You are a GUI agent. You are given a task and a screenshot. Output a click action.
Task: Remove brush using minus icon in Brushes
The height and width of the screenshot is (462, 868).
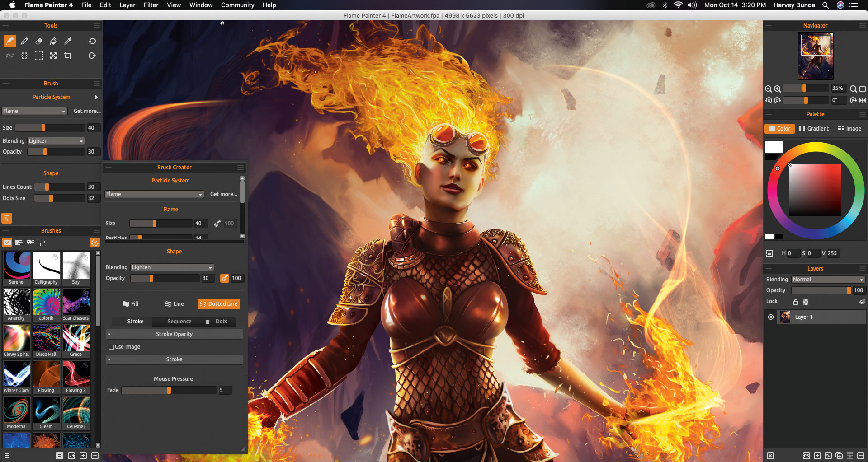pyautogui.click(x=95, y=456)
